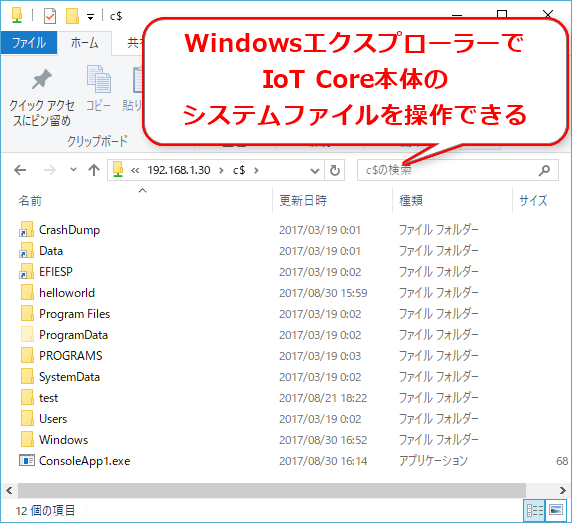The image size is (572, 523).
Task: Click the New Folder icon in quick access toolbar
Action: [72, 16]
